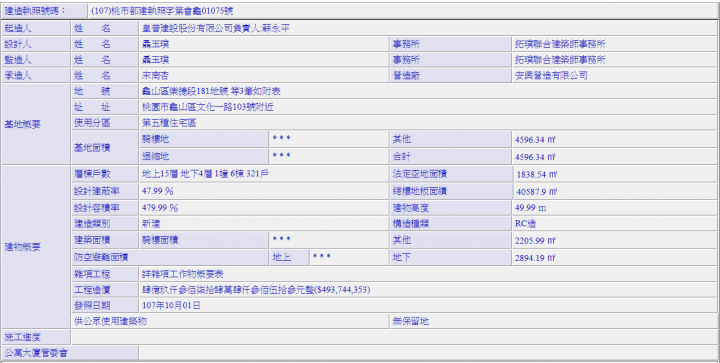The image size is (720, 363).
Task: Select the '新建' value
Action: (151, 223)
